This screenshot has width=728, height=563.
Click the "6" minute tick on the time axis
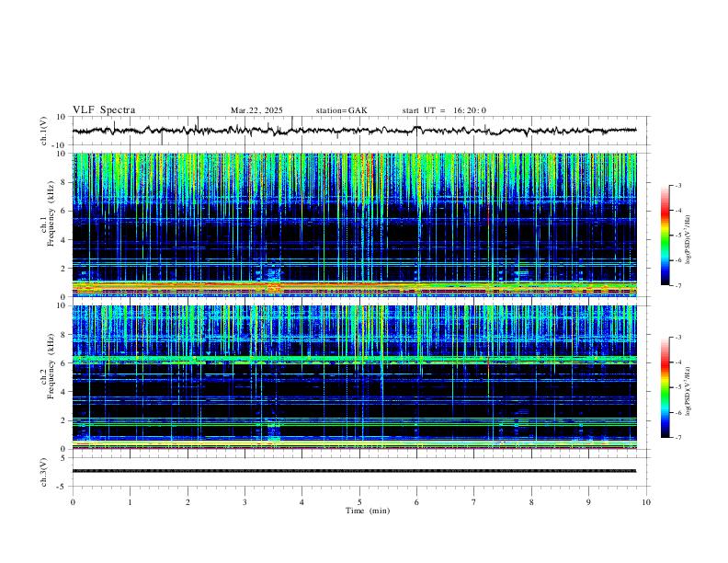coord(416,502)
